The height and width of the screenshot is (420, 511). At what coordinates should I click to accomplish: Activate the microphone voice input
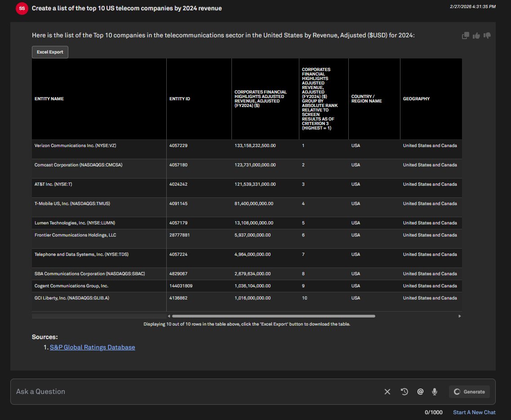point(435,392)
